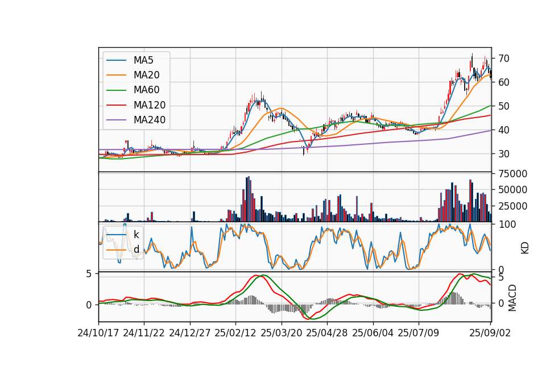Click the blue MA5 legend line sample
This screenshot has width=546, height=392.
116,60
